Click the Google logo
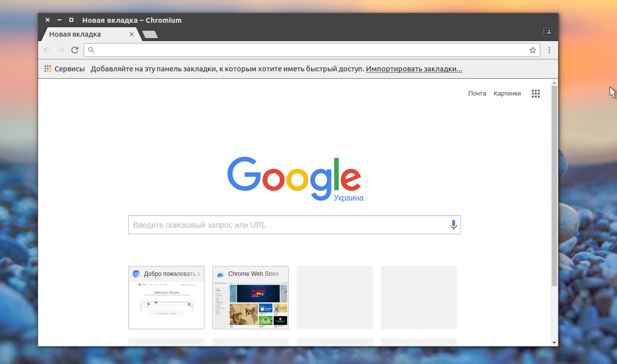 pyautogui.click(x=294, y=178)
